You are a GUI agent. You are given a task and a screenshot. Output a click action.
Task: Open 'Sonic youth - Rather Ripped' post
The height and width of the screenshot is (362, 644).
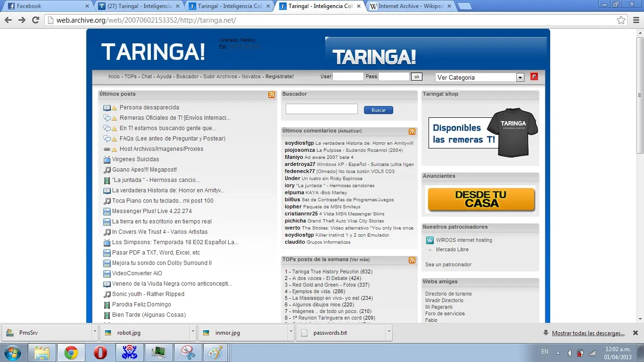pos(148,294)
